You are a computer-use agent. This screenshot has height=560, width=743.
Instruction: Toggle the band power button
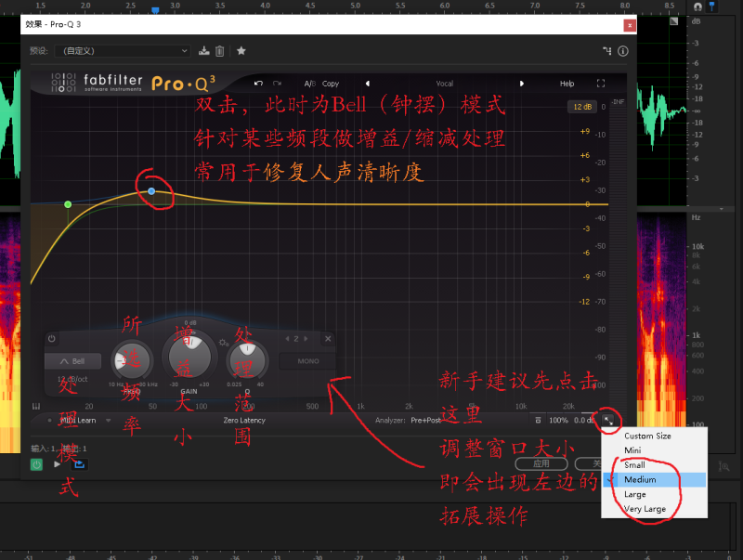(52, 339)
